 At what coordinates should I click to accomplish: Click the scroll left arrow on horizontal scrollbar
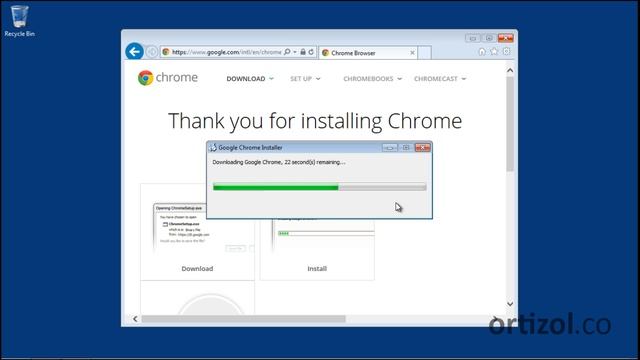(135, 319)
